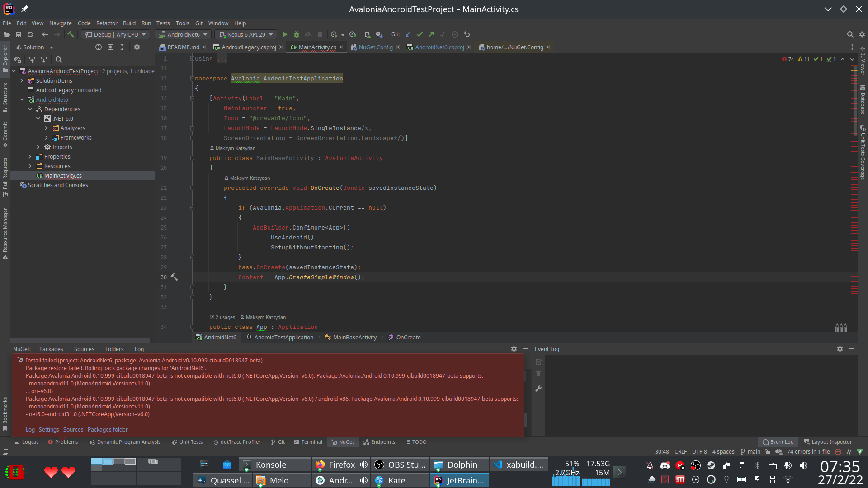Click the wrench icon in Event Log
Viewport: 868px width, 488px height.
[538, 389]
